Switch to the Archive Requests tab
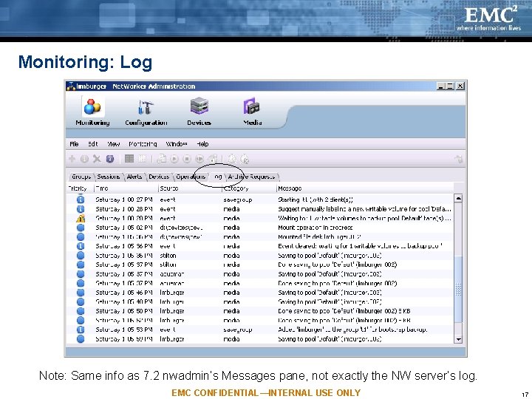The image size is (532, 399). point(252,177)
